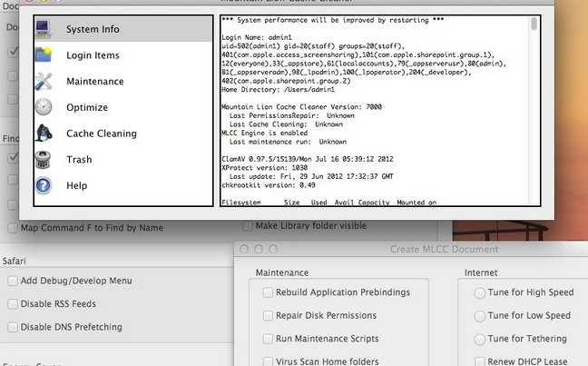Show the Trash section
This screenshot has width=588, height=366.
[x=123, y=160]
